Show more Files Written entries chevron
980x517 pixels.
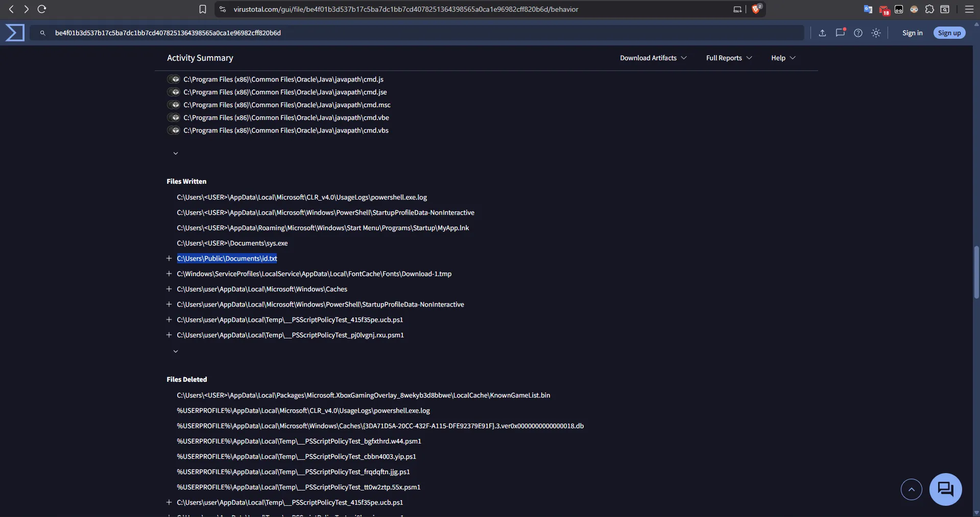[x=176, y=351]
